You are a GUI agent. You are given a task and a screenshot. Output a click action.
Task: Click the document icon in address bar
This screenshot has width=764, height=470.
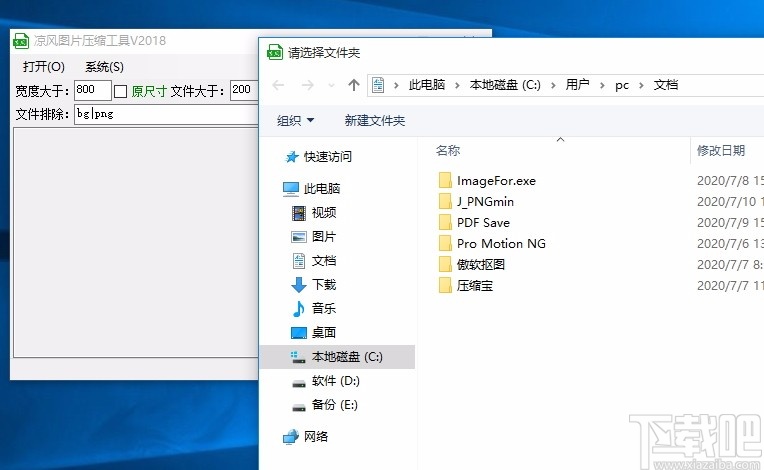[378, 85]
